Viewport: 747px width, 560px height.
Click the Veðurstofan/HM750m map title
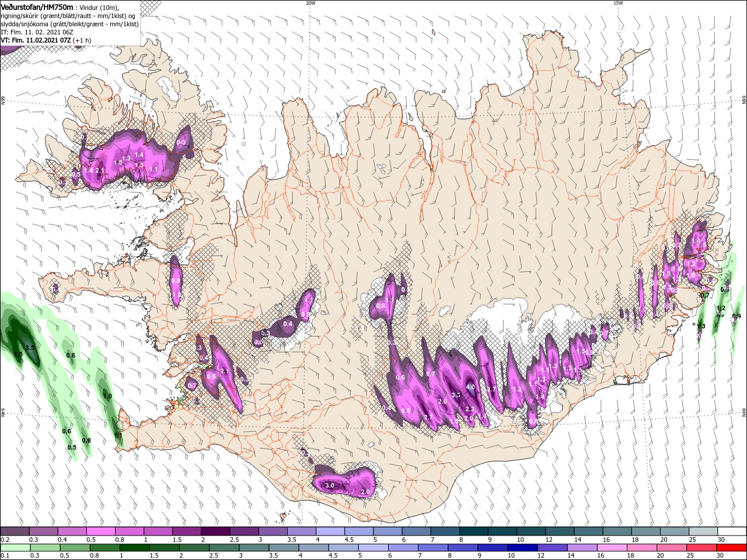tap(37, 7)
